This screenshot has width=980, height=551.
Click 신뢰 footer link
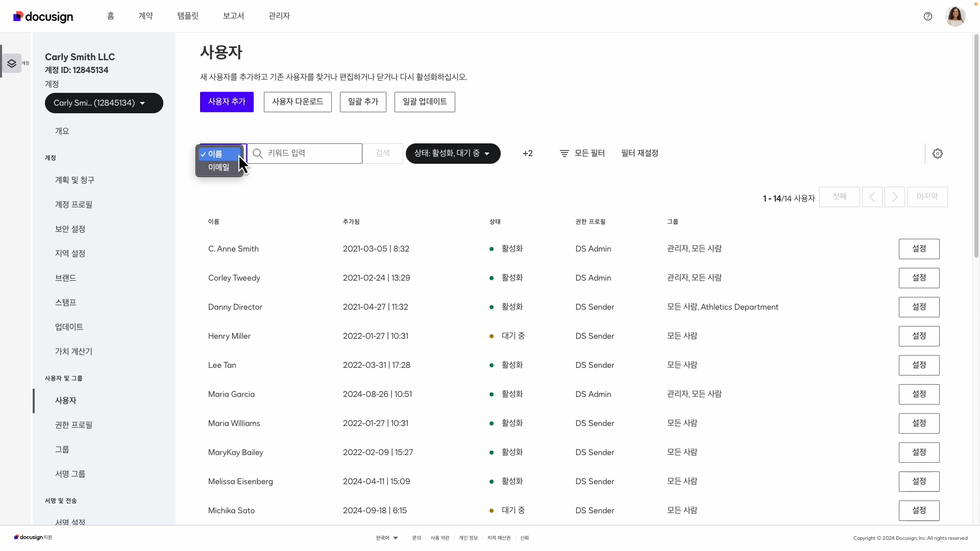[524, 538]
